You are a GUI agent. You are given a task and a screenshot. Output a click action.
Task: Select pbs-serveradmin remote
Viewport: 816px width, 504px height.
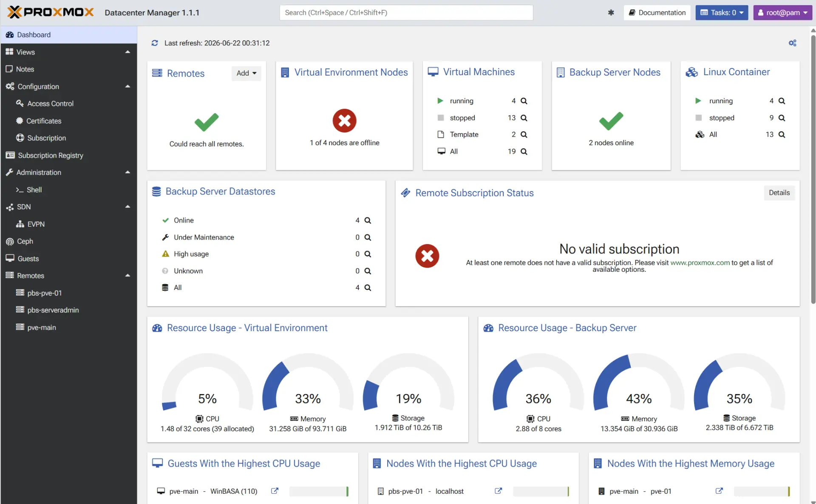[69, 310]
